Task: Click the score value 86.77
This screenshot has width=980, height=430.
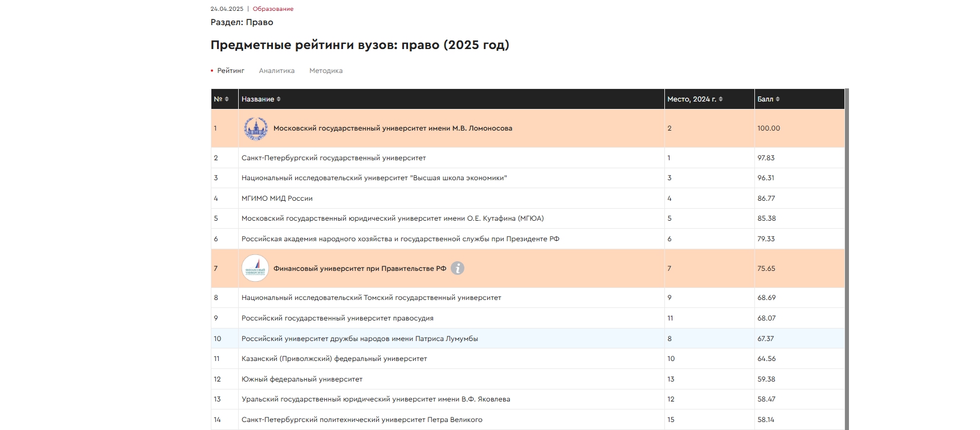Action: tap(766, 198)
